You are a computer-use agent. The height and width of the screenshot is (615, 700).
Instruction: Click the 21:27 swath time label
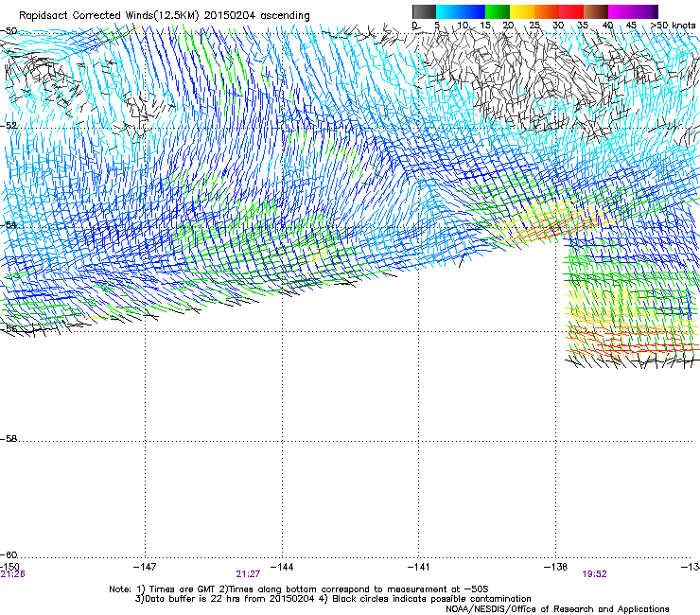pos(248,574)
